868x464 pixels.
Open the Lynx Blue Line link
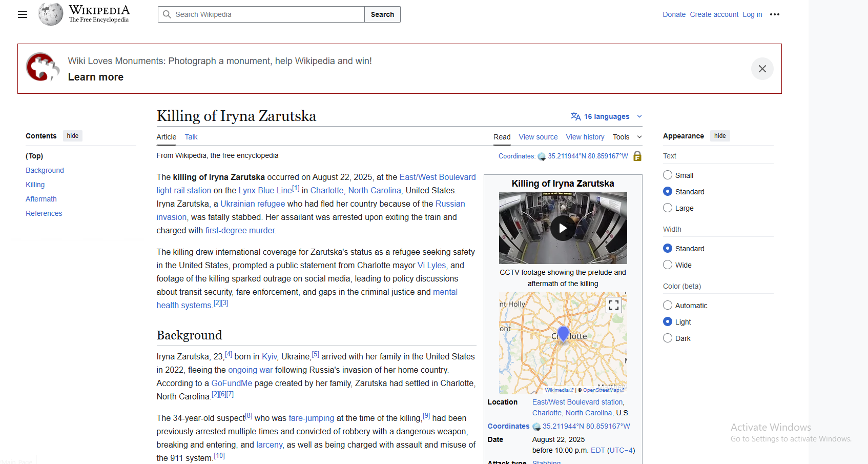coord(265,190)
